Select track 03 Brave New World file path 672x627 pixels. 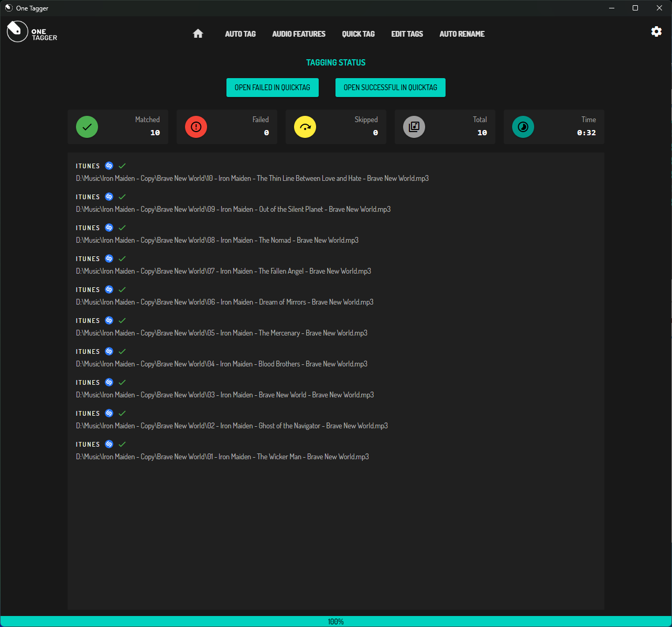225,395
